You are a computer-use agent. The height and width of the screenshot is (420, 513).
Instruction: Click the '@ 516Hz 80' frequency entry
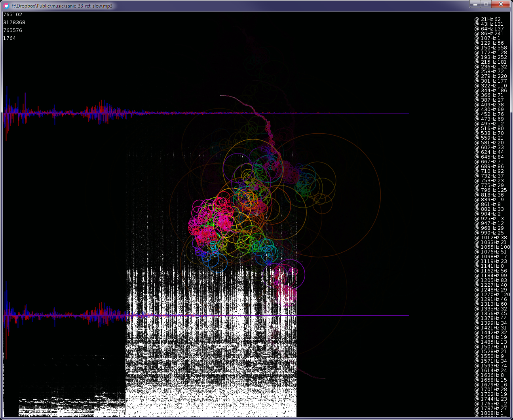pyautogui.click(x=489, y=129)
